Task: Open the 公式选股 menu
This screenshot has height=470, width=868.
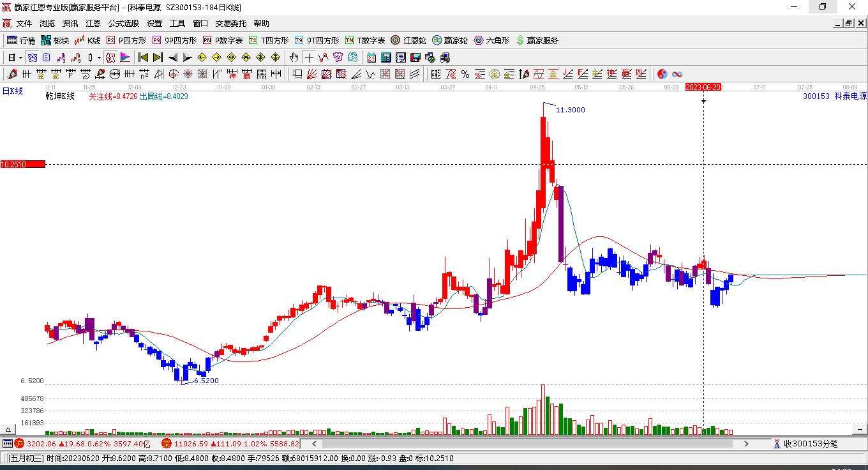Action: (123, 24)
